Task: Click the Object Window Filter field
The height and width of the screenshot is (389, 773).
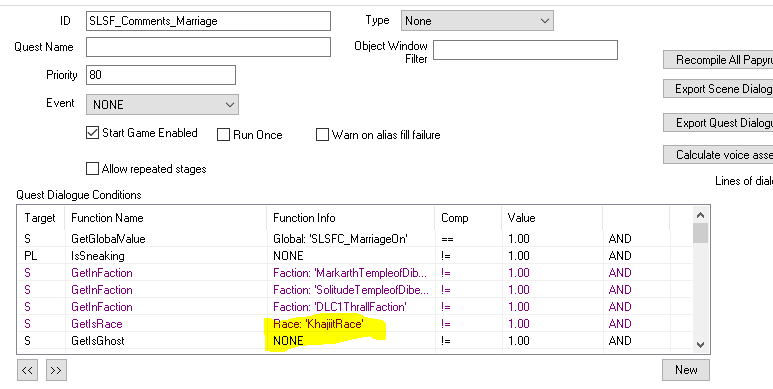Action: pos(525,50)
